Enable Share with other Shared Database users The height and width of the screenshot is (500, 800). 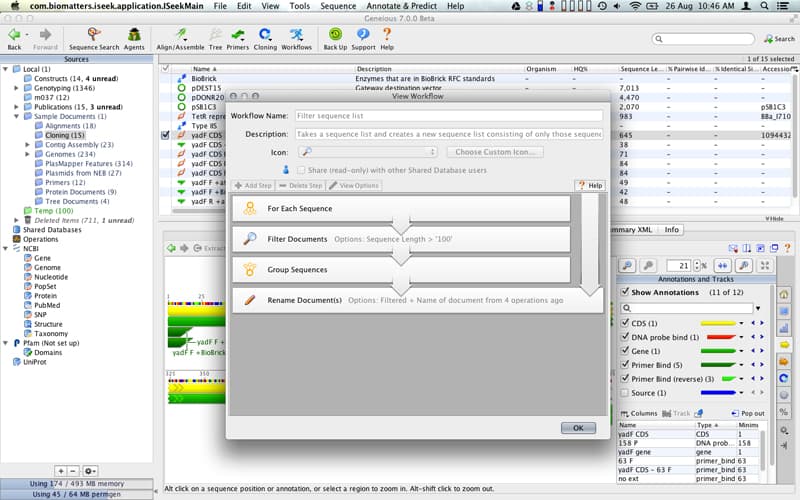[301, 170]
